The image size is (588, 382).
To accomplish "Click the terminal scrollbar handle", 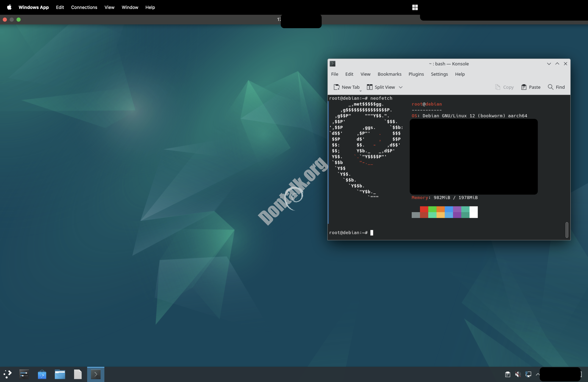I will 567,230.
